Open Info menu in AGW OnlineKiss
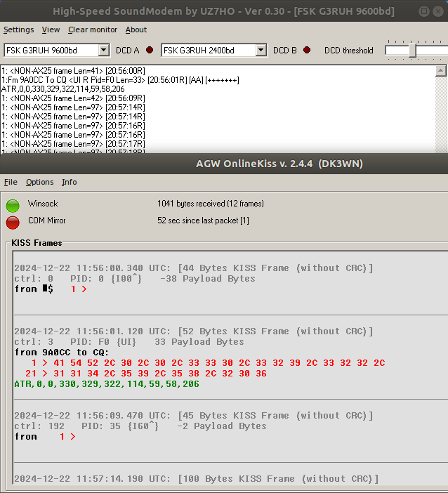 pos(69,182)
